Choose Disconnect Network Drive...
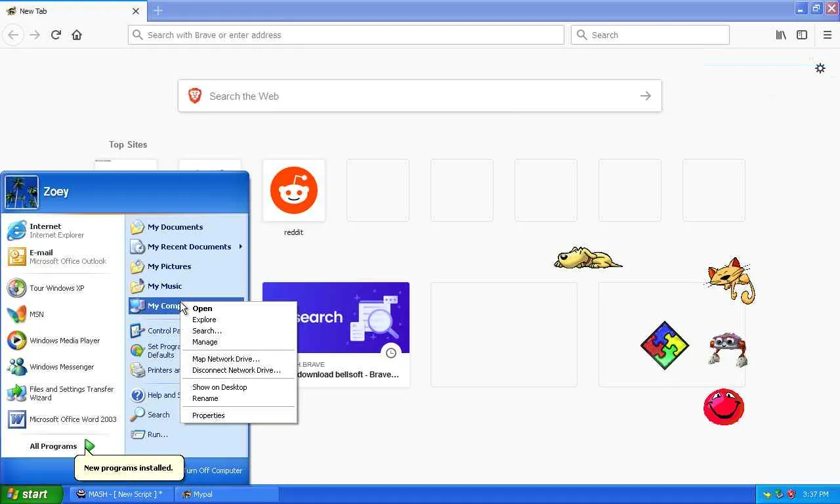Screen dimensions: 840x504 (x=239, y=370)
